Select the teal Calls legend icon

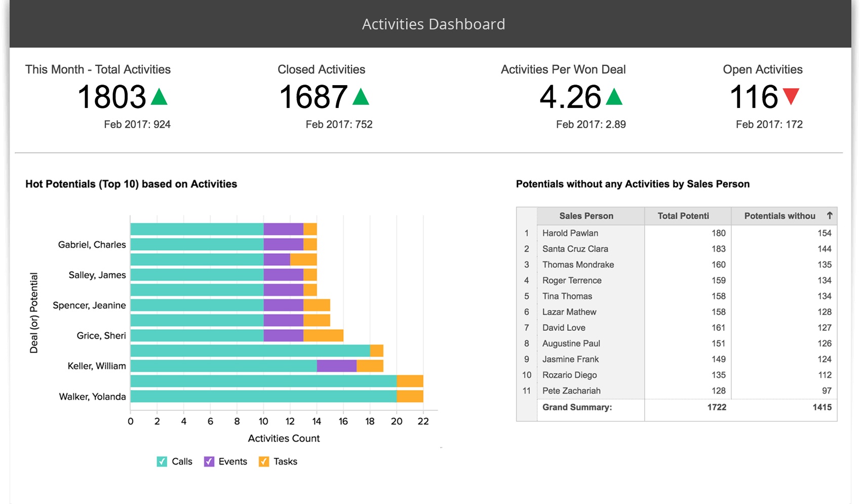(161, 461)
